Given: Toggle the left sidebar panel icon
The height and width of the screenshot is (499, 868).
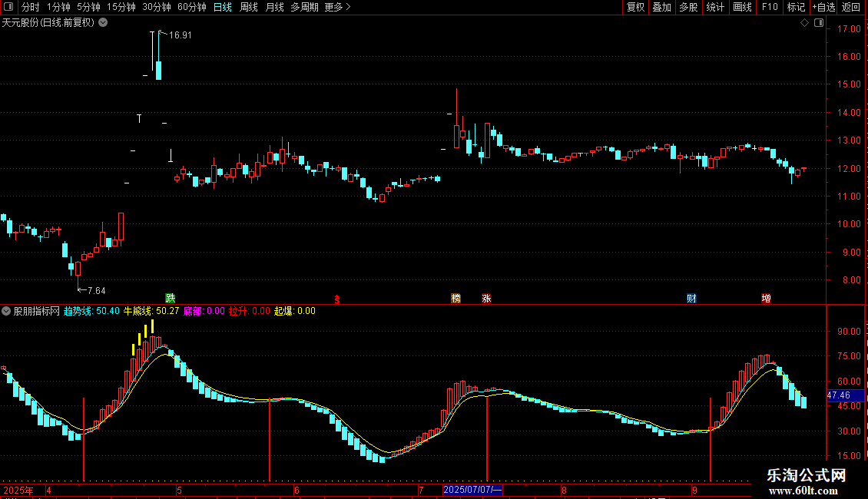Looking at the screenshot, I should tap(8, 7).
